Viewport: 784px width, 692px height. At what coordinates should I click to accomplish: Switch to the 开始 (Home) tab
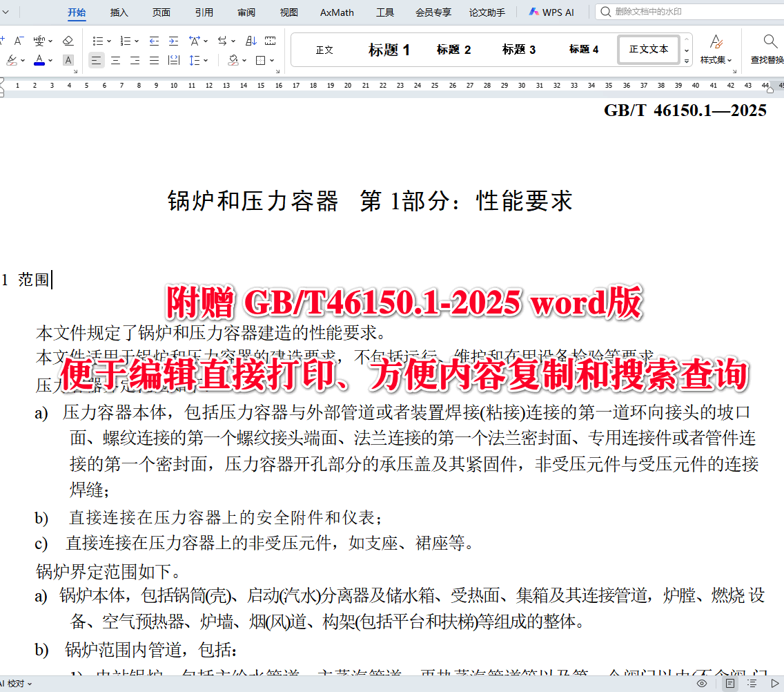click(x=77, y=12)
